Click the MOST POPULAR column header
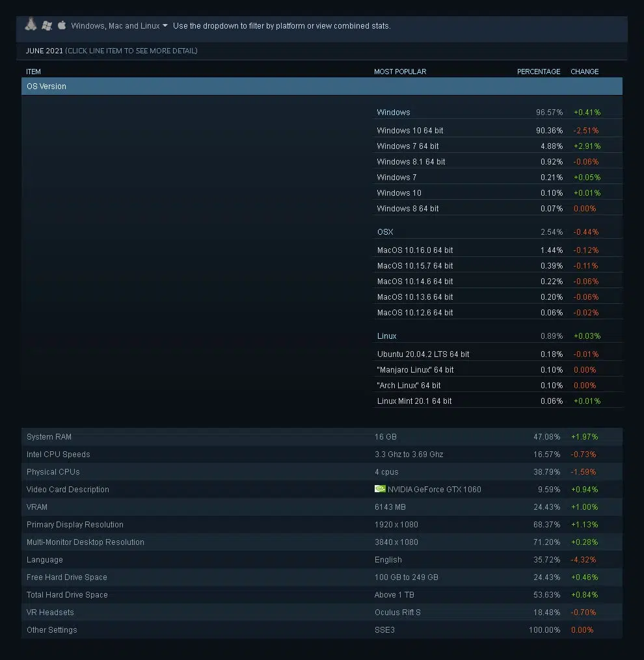This screenshot has width=644, height=660. click(x=400, y=72)
